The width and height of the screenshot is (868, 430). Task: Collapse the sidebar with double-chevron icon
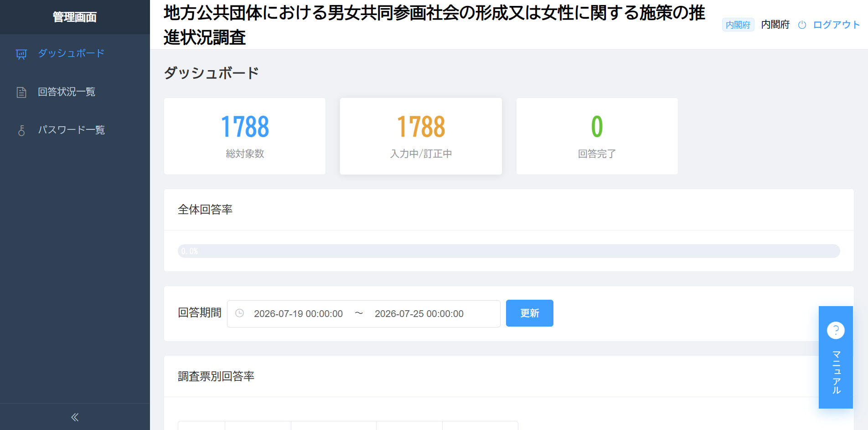point(75,417)
